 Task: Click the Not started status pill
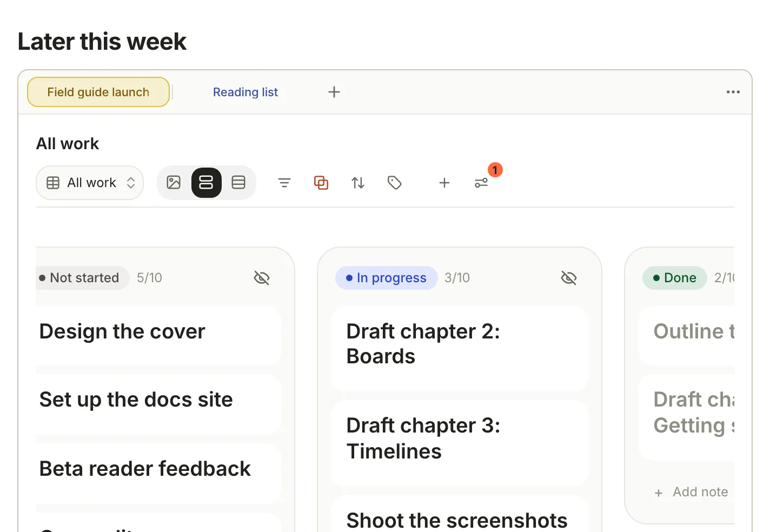(x=82, y=278)
